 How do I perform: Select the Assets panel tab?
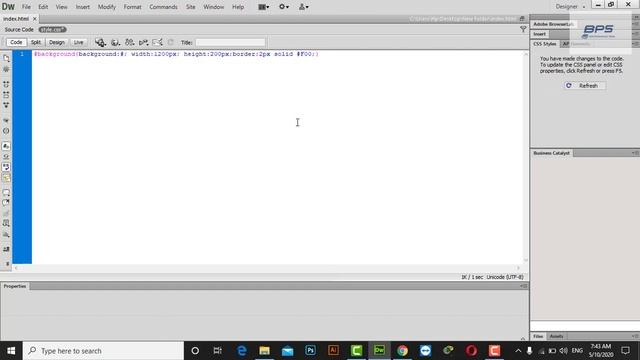click(x=556, y=336)
